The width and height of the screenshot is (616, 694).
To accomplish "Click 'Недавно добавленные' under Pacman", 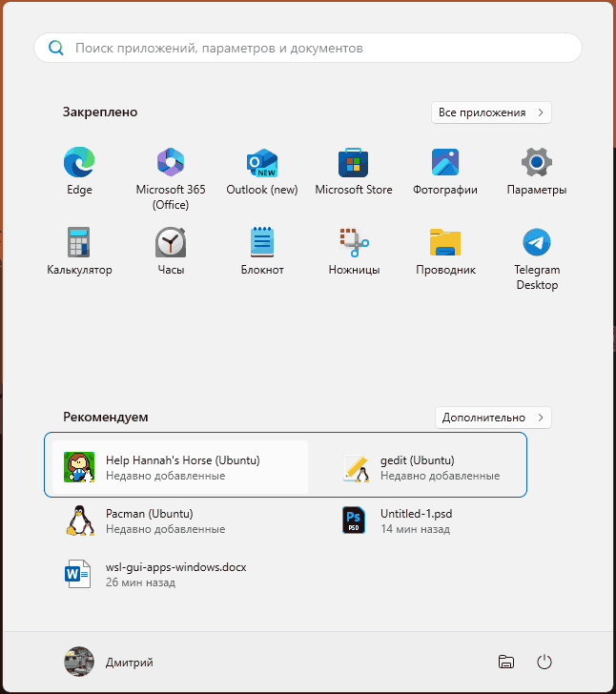I will point(166,529).
